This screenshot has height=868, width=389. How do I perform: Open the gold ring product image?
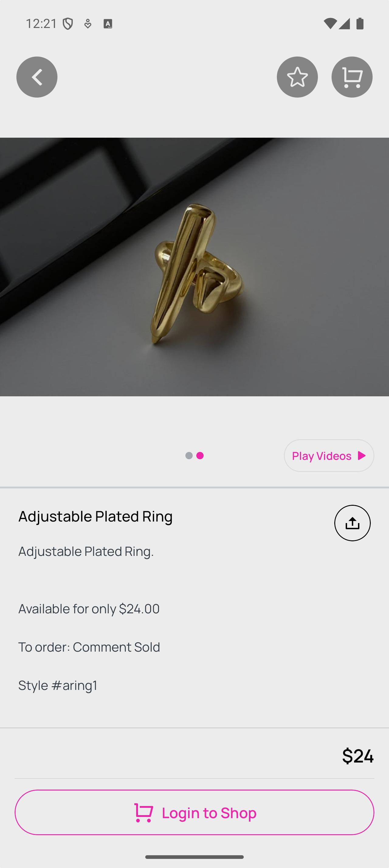click(194, 267)
